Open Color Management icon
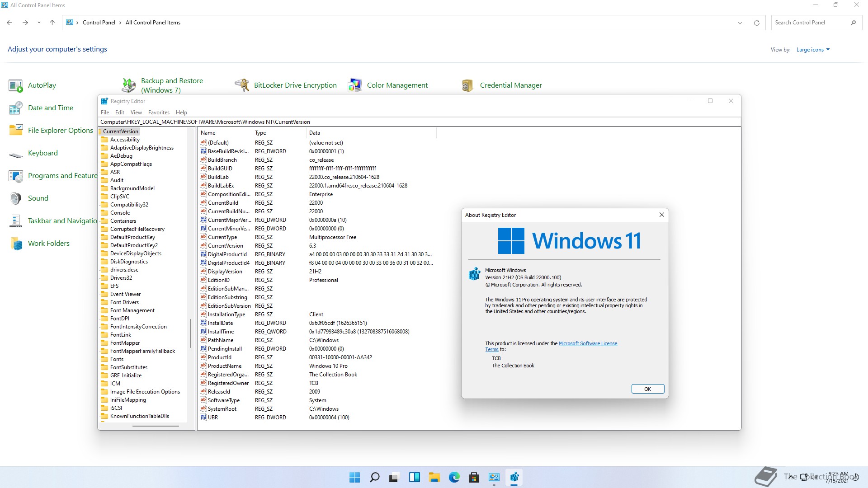 355,85
